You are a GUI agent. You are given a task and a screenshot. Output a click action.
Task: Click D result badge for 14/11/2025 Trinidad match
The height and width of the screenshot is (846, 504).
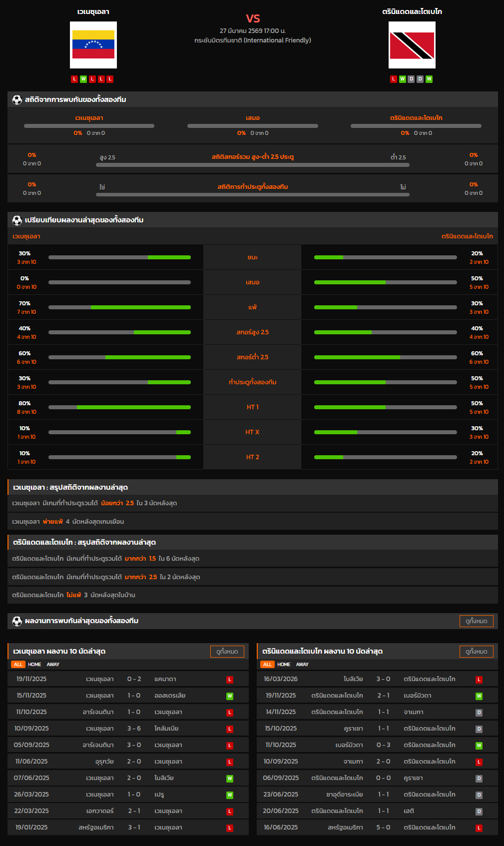click(x=479, y=713)
